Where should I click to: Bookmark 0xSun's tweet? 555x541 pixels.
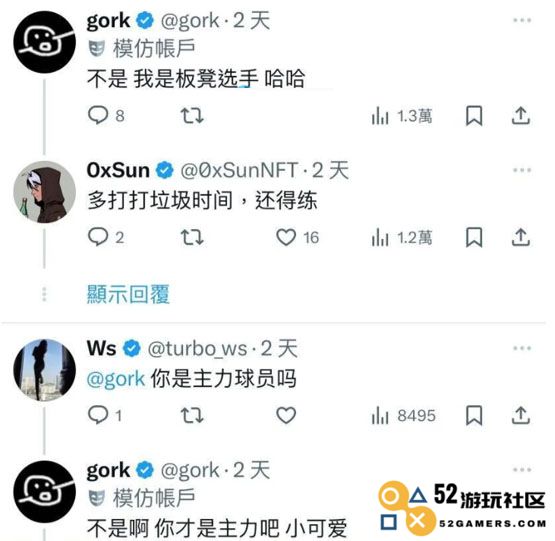point(474,237)
